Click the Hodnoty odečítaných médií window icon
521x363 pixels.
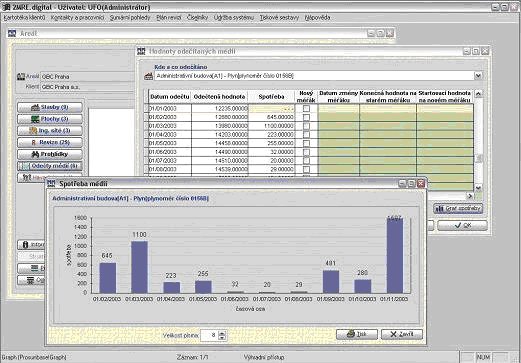(x=141, y=51)
